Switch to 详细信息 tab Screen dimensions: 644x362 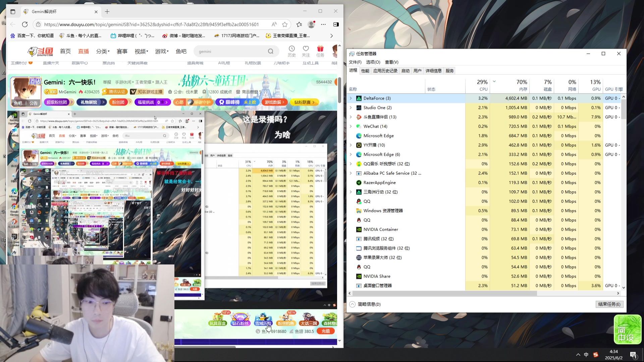433,71
